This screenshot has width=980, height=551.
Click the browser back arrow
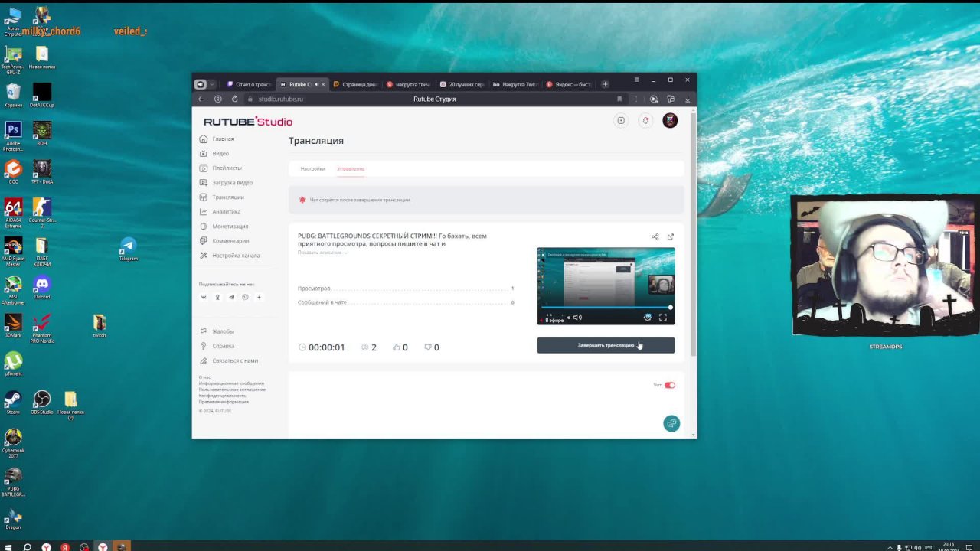[x=201, y=99]
